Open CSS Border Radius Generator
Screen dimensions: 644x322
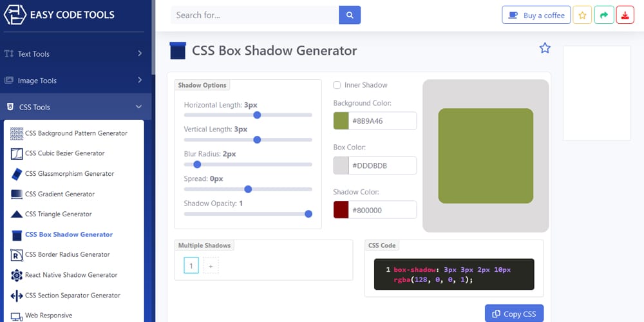click(68, 254)
